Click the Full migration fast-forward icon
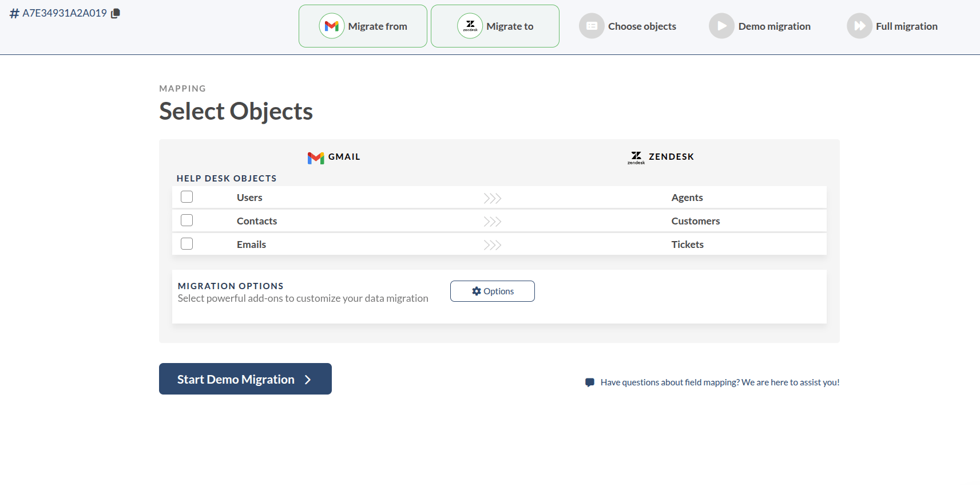Screen dimensions: 980x485 coord(859,26)
